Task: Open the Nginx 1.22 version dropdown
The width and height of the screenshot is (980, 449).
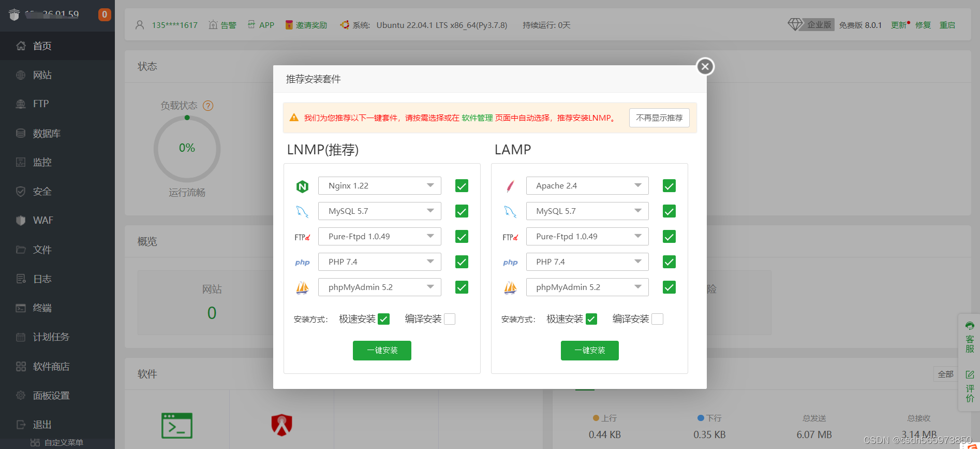Action: [x=380, y=186]
